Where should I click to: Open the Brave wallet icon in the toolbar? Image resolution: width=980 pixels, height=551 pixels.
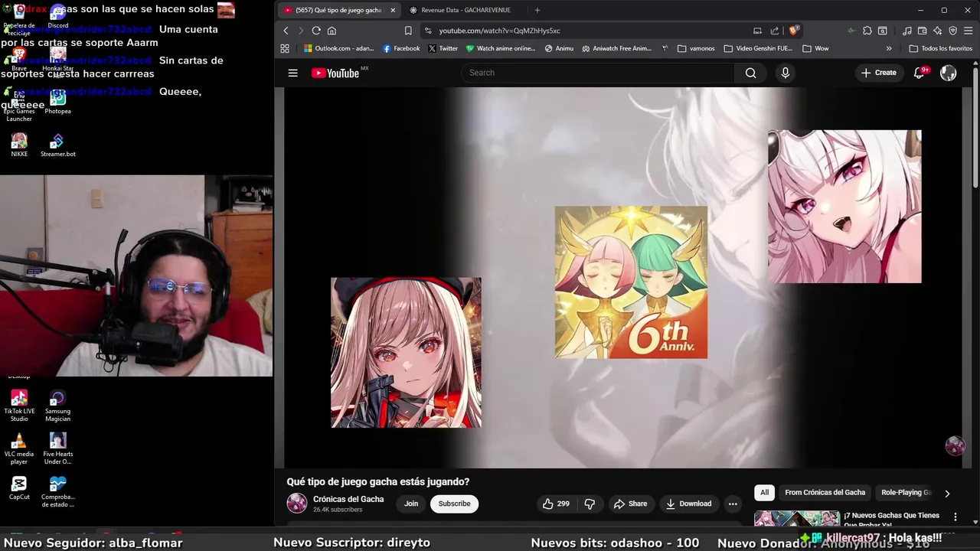[x=922, y=31]
